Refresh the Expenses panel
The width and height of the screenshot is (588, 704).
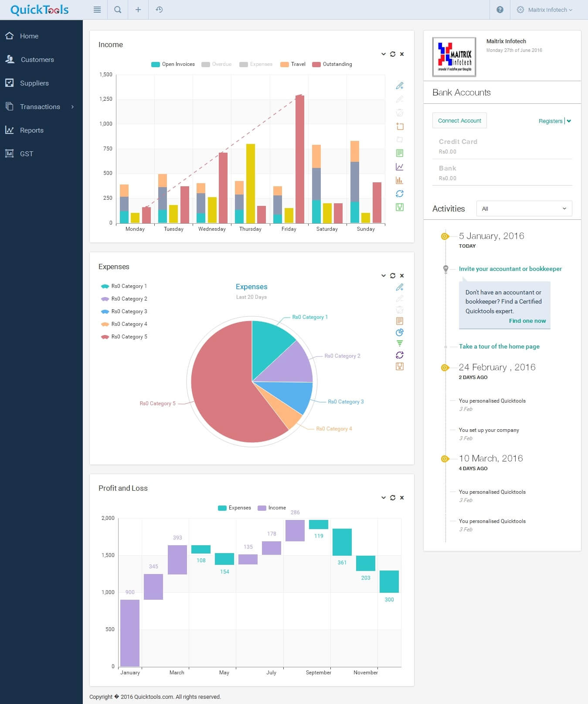click(393, 276)
